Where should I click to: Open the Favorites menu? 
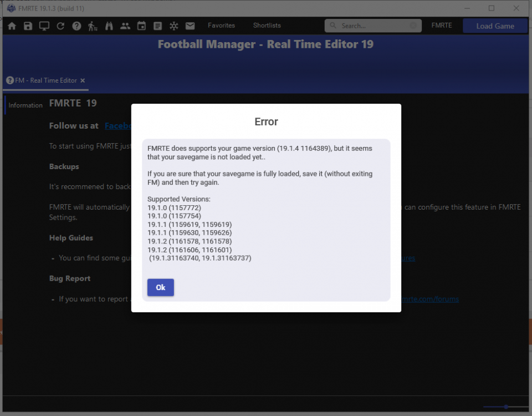(221, 26)
